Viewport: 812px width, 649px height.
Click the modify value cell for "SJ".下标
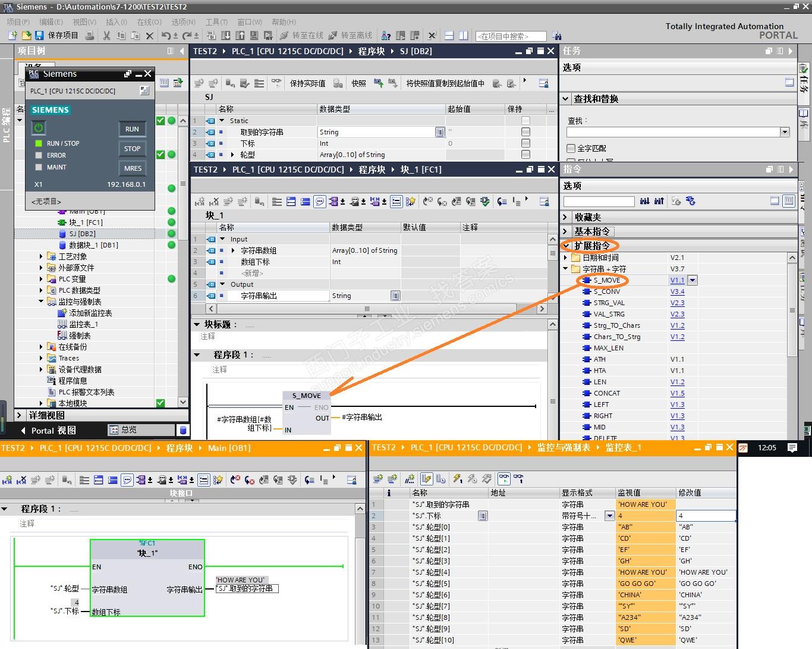[x=706, y=516]
